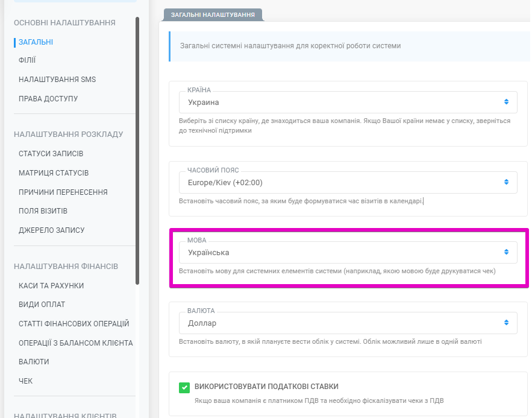Viewport: 532px width, 418px height.
Task: Open the МОВА dropdown showing Українська
Action: pyautogui.click(x=348, y=252)
